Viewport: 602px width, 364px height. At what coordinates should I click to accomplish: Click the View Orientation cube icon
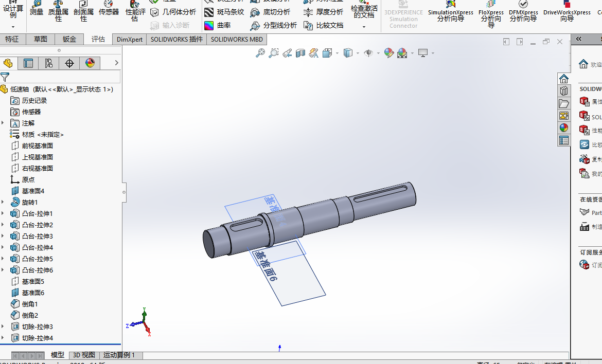[327, 53]
